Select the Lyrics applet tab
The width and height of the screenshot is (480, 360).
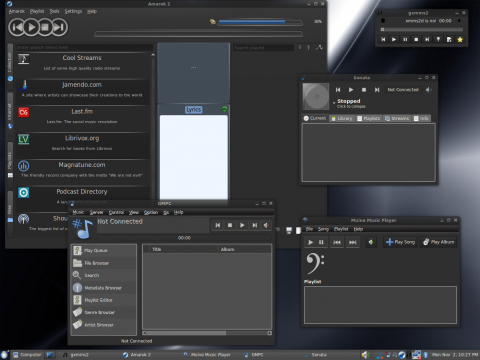[x=194, y=110]
